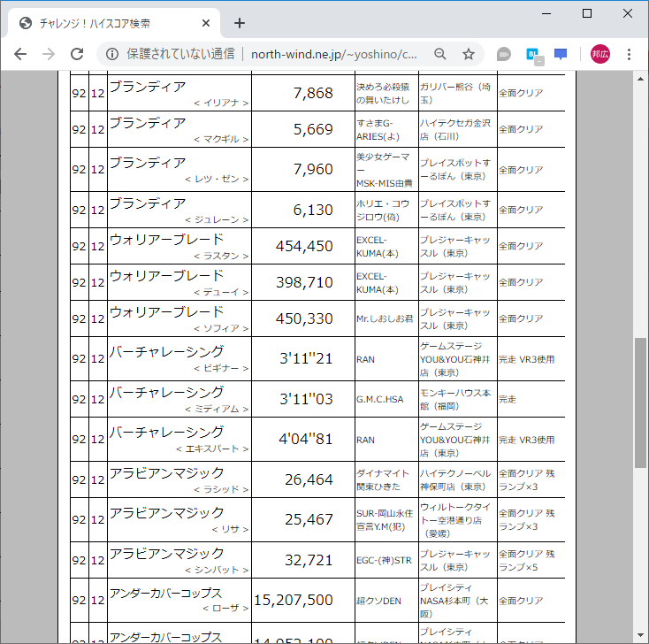The image size is (649, 644).
Task: Select the time 3'11"21
Action: pos(306,358)
